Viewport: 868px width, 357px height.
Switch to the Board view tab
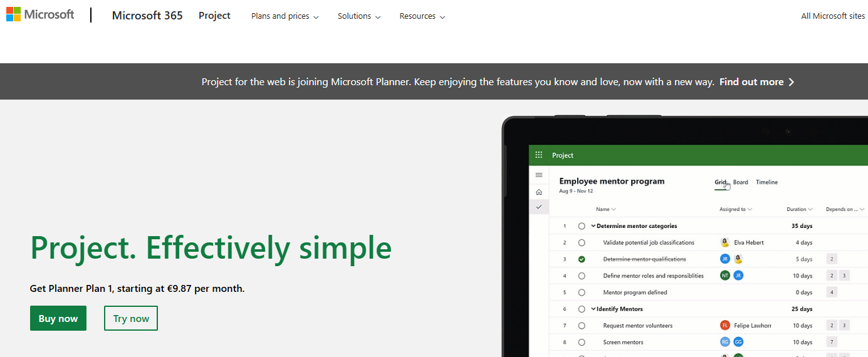click(741, 182)
